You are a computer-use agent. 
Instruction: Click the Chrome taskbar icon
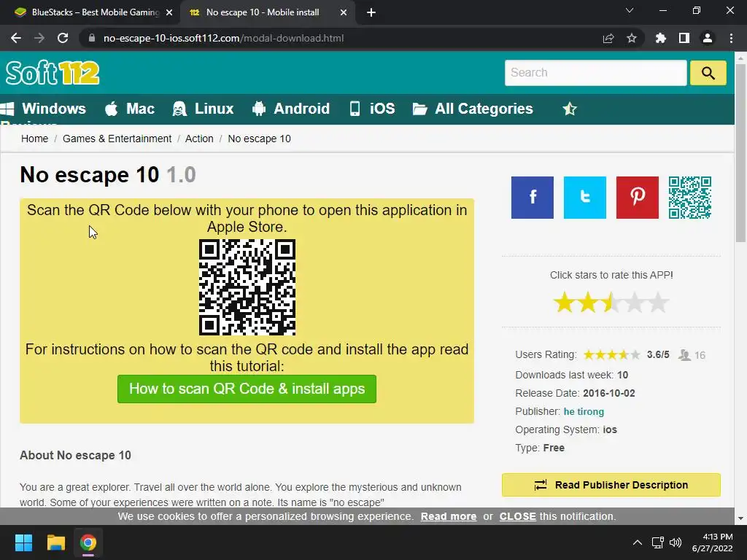click(x=88, y=542)
